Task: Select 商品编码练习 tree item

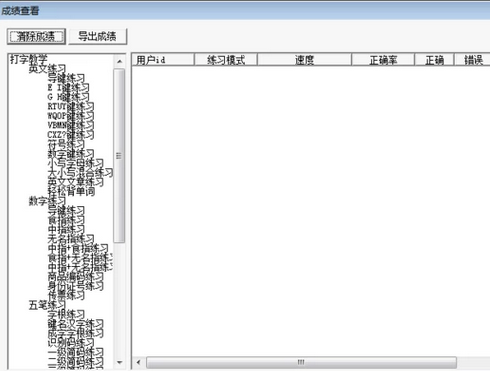Action: [75, 276]
